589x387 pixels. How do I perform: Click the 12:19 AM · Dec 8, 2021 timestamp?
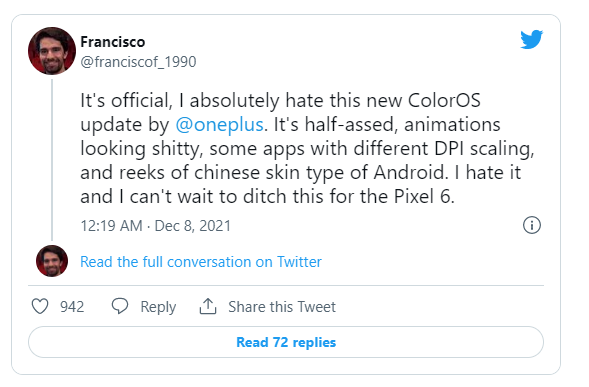pos(156,226)
